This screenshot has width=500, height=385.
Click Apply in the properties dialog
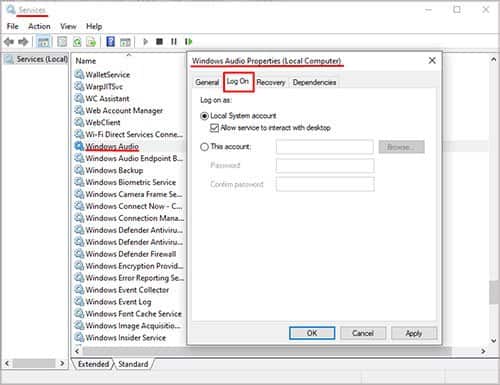click(414, 333)
